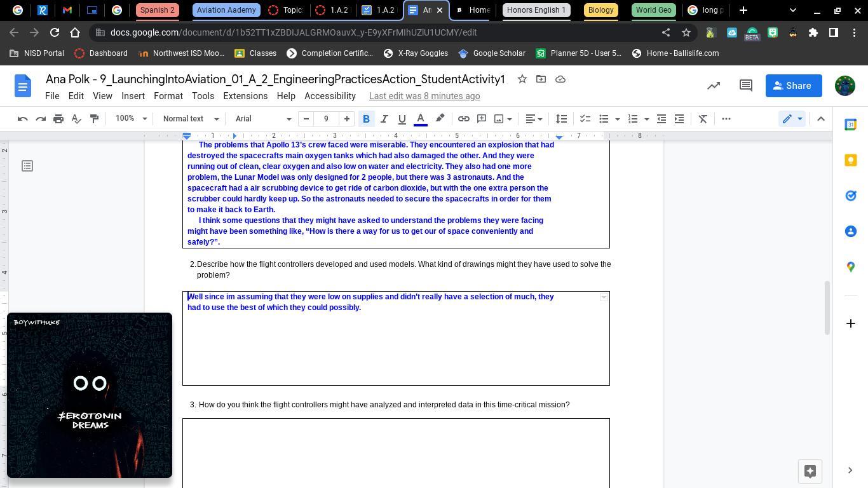Open Google Keep side panel
This screenshot has height=488, width=868.
tap(851, 160)
